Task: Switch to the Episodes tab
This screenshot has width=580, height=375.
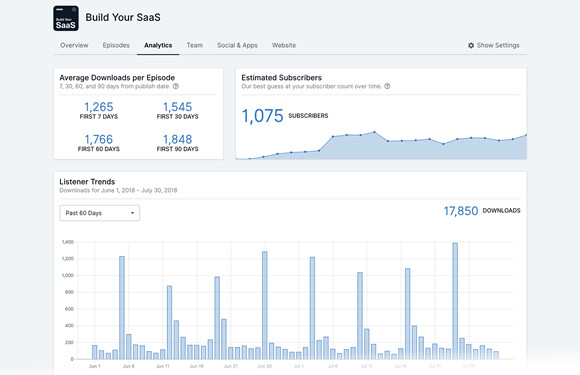Action: (x=116, y=45)
